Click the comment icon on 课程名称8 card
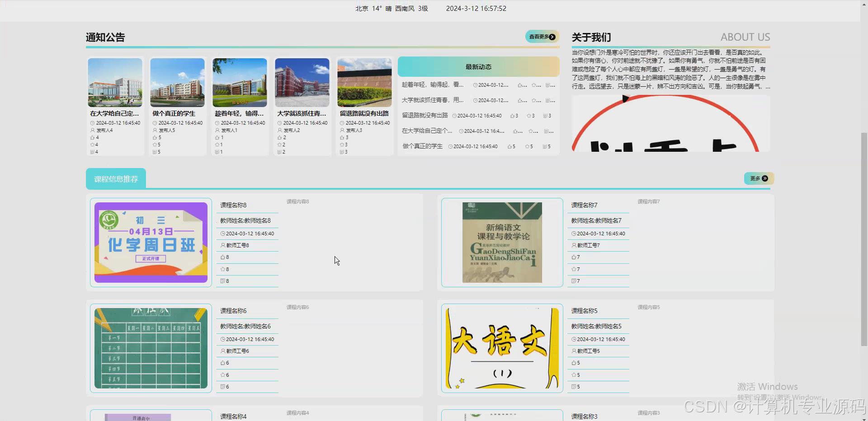The width and height of the screenshot is (868, 421). point(222,281)
